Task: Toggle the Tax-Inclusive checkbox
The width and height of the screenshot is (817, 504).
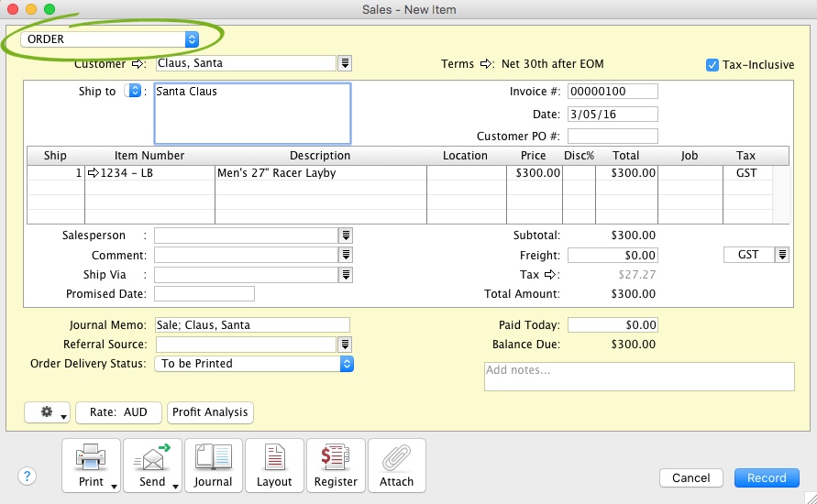Action: [x=712, y=65]
